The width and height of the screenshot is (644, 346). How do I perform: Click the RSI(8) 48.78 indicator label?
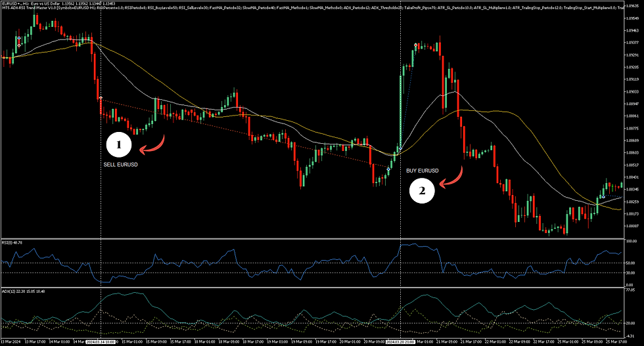coord(12,242)
